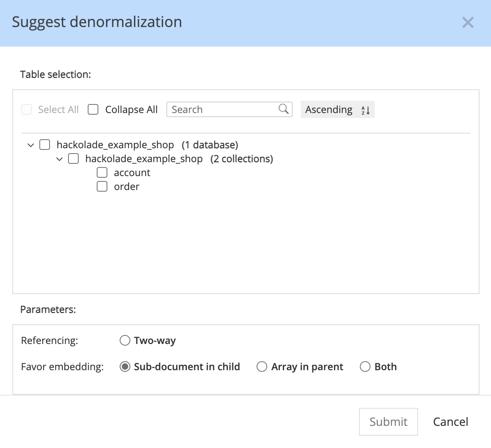Select the Two-way referencing option
The image size is (491, 448).
point(125,340)
